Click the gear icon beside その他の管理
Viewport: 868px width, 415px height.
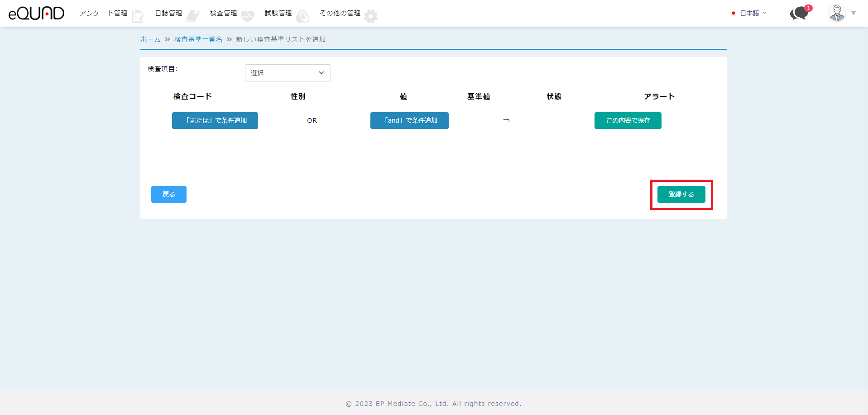click(371, 16)
